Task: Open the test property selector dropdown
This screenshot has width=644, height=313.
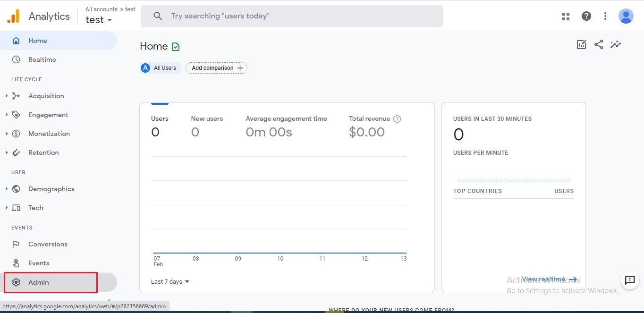Action: [x=99, y=20]
